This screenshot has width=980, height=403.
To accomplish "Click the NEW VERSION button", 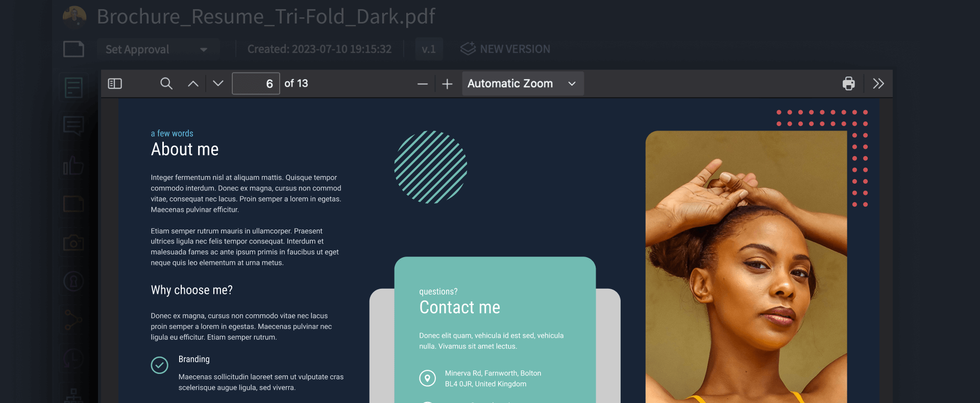I will pyautogui.click(x=505, y=49).
